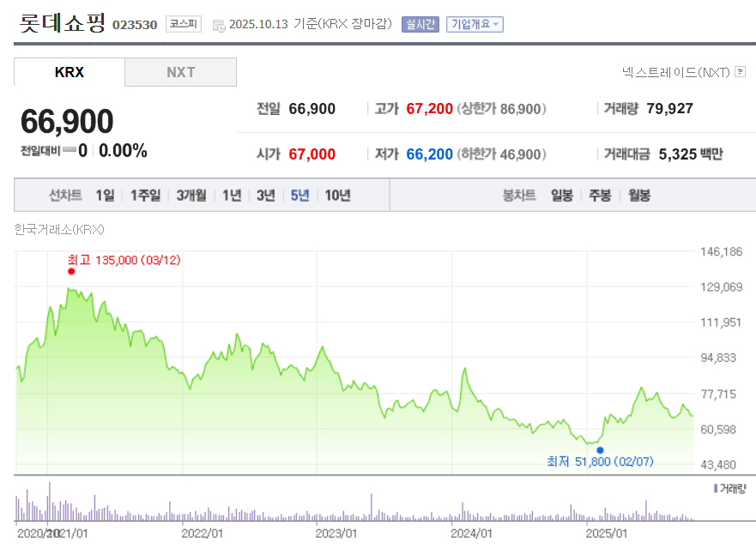Image resolution: width=756 pixels, height=549 pixels.
Task: Select the 5년 chart period
Action: 299,196
